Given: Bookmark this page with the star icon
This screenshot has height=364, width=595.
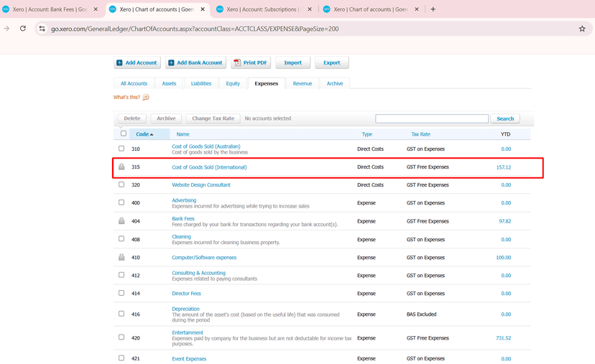Looking at the screenshot, I should (x=581, y=29).
